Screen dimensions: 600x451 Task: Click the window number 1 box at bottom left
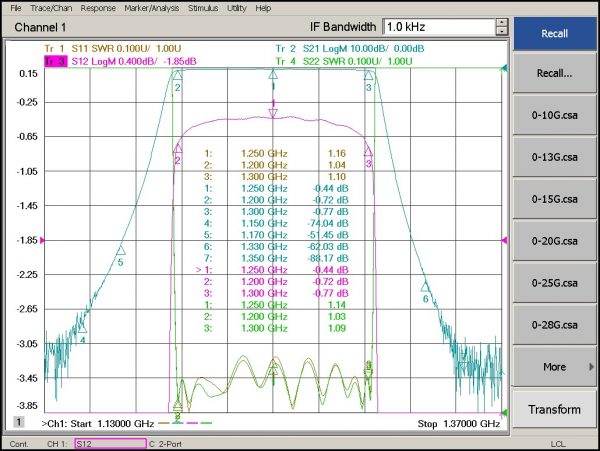(18, 422)
